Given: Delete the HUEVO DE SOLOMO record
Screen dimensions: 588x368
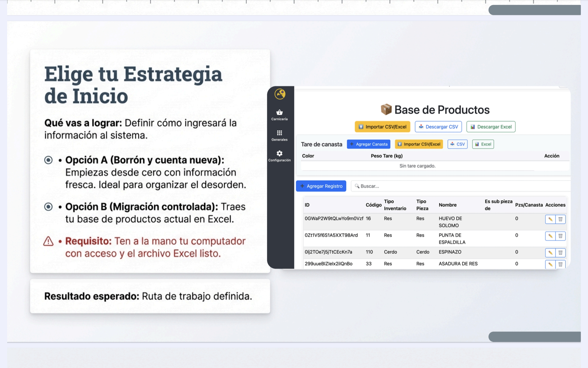Looking at the screenshot, I should (x=560, y=219).
